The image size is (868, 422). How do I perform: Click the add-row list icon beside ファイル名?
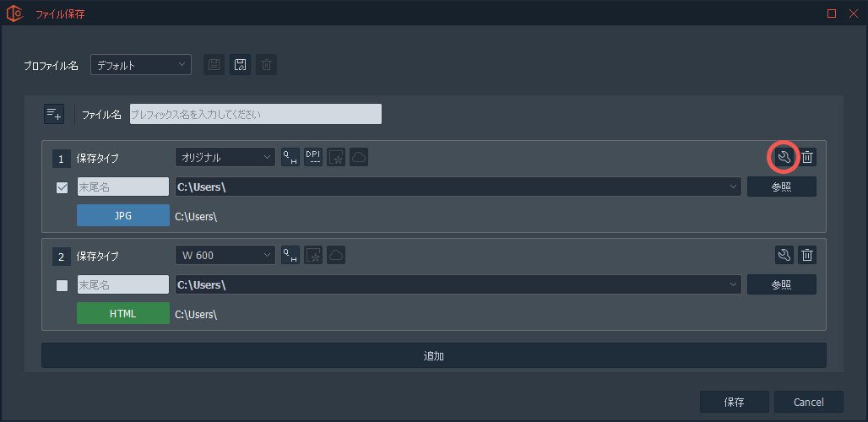click(54, 114)
